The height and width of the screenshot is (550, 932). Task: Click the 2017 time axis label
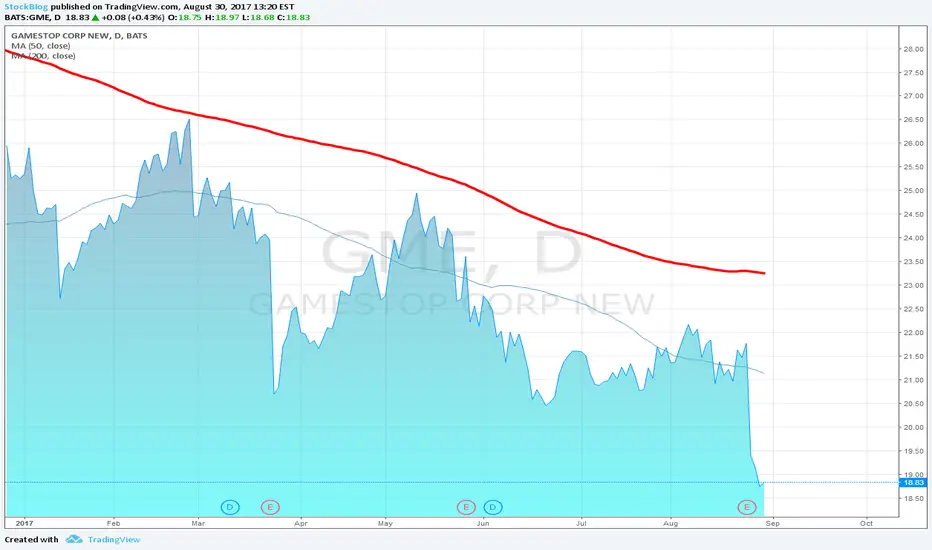[24, 523]
